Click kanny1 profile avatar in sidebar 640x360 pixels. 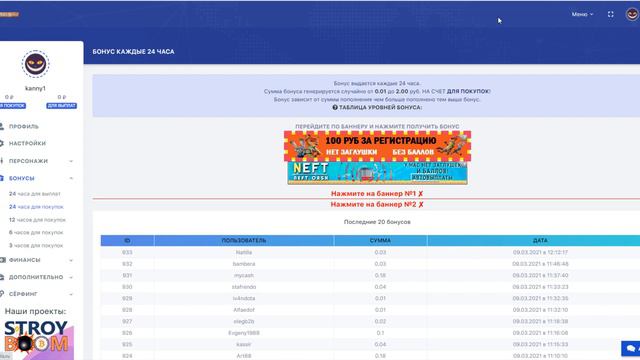[x=36, y=64]
